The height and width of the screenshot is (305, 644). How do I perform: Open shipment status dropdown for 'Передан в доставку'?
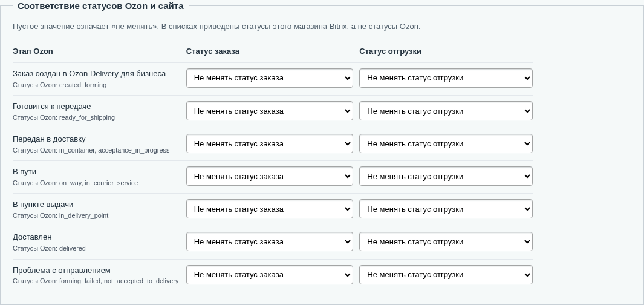point(446,143)
